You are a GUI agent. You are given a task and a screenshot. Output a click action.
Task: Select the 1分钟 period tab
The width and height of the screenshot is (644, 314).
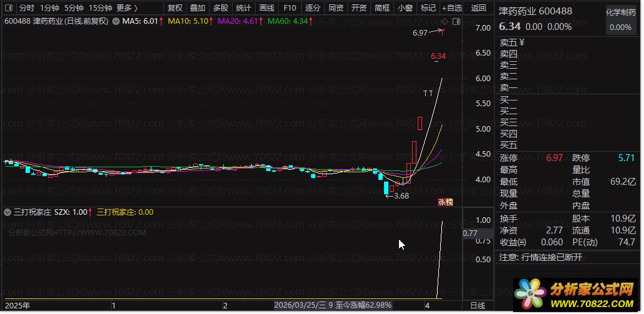[x=49, y=8]
